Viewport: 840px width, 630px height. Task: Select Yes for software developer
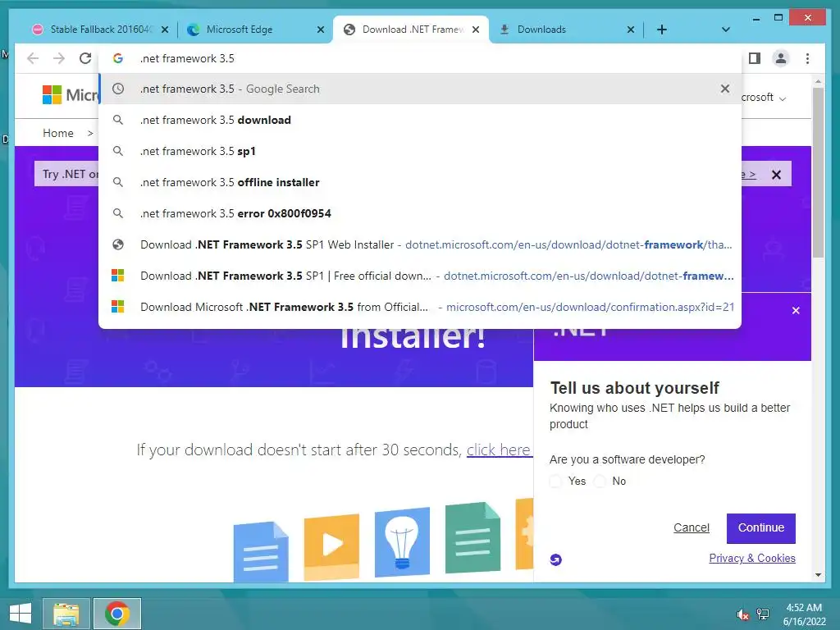555,481
